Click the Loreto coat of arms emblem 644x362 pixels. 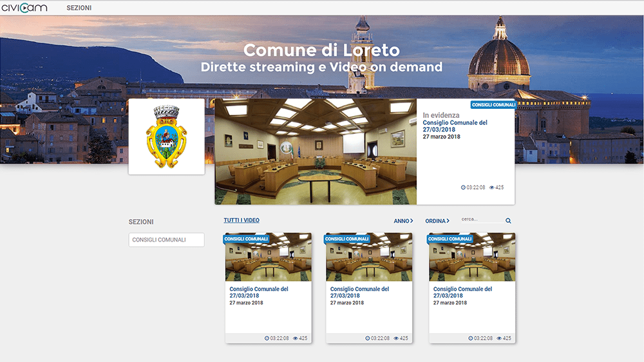[166, 137]
